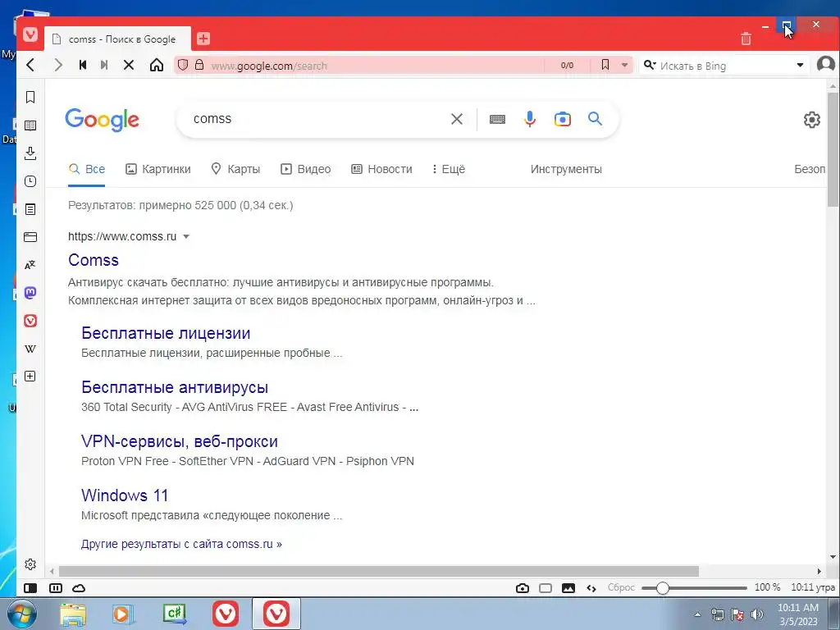This screenshot has height=630, width=840.
Task: Switch to the Новости tab
Action: pyautogui.click(x=381, y=169)
